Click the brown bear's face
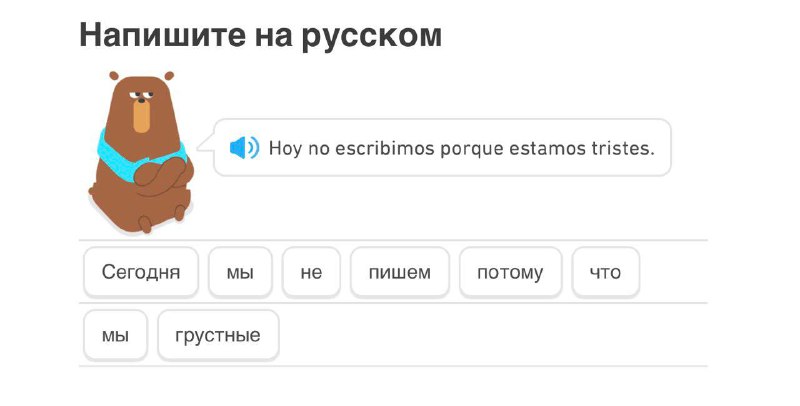 (x=141, y=105)
